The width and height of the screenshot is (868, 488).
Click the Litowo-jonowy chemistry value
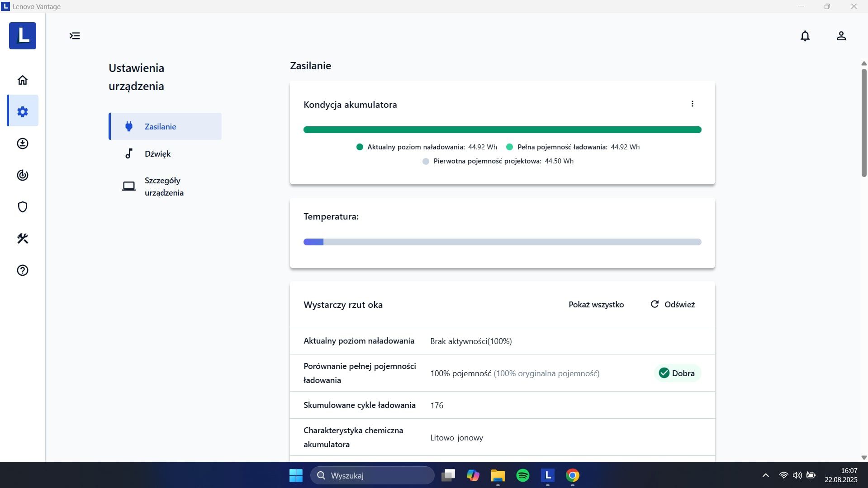(457, 438)
